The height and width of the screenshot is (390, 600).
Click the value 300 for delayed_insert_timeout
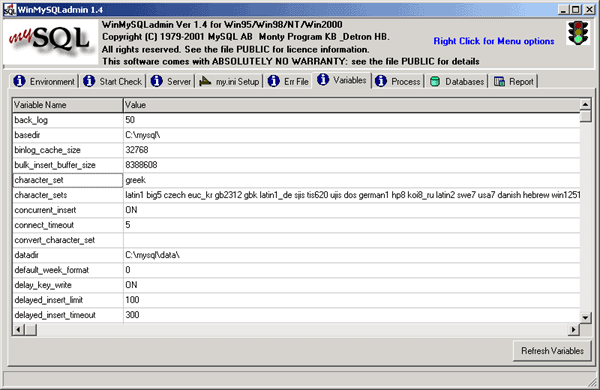coord(132,315)
